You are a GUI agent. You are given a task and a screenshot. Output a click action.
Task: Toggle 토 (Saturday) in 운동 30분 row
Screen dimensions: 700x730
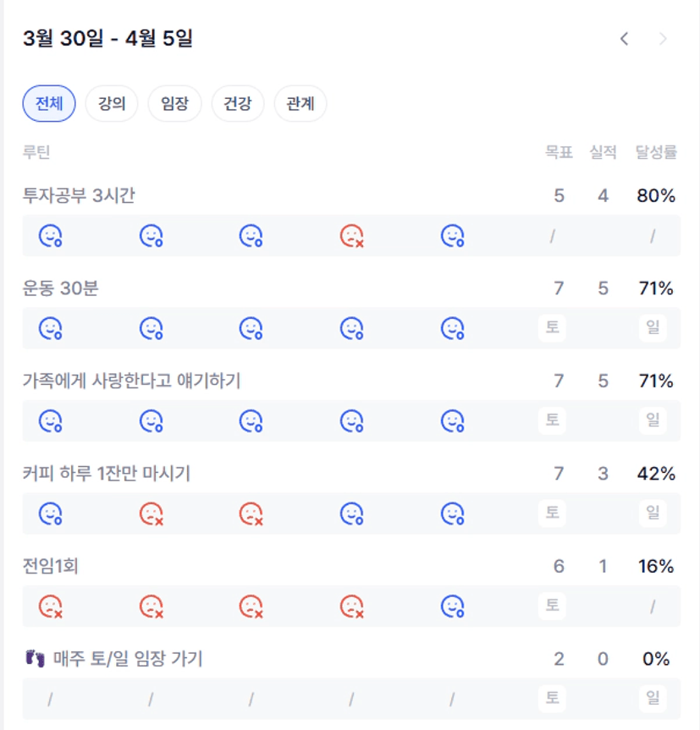(x=552, y=327)
